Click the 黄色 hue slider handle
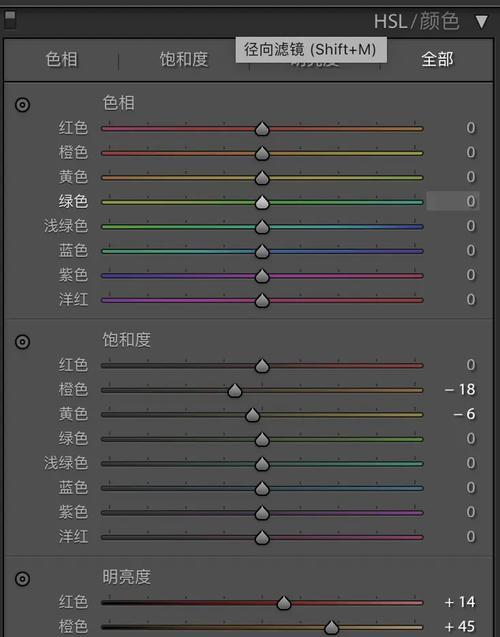The image size is (500, 637). pyautogui.click(x=262, y=178)
